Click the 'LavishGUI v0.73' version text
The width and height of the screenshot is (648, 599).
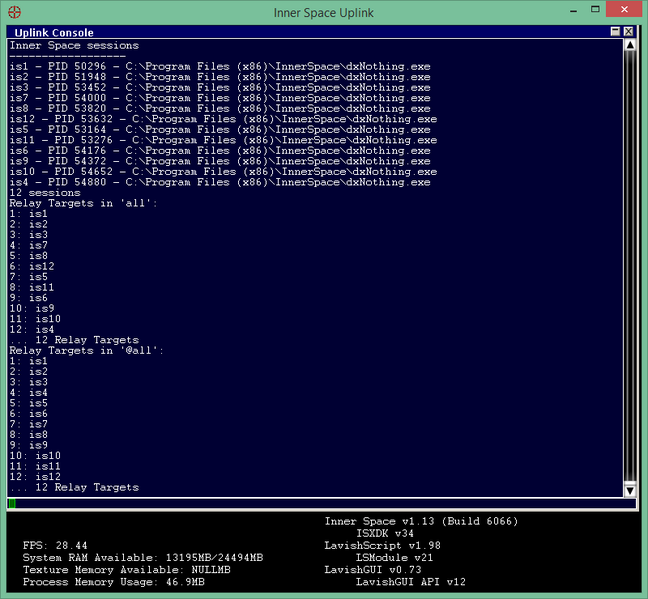point(373,570)
